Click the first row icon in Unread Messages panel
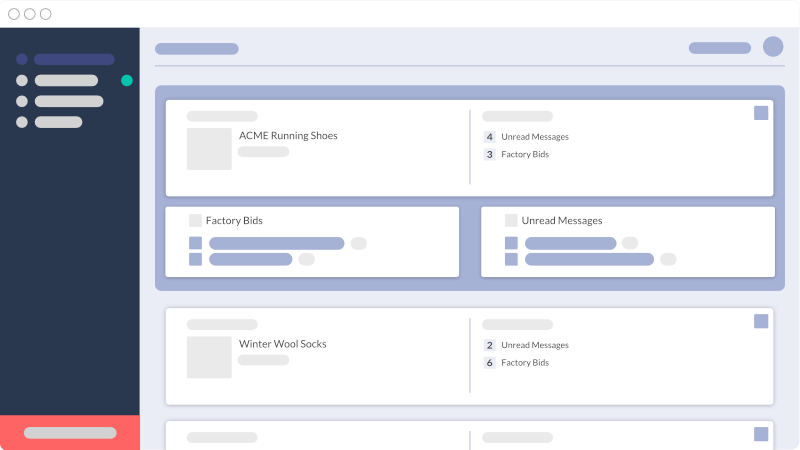 pyautogui.click(x=511, y=243)
